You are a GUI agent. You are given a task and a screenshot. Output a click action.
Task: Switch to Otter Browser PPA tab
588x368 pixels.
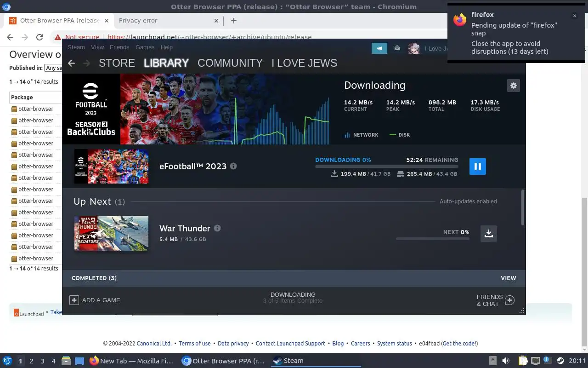(58, 21)
